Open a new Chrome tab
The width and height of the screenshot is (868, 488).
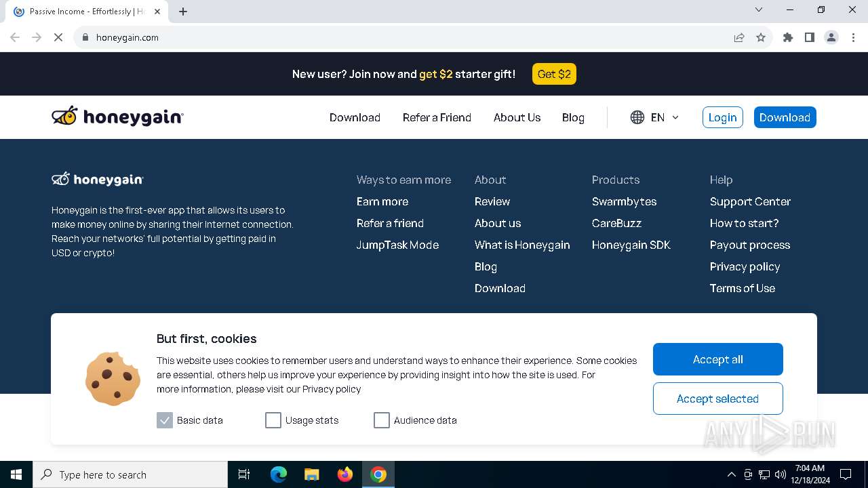(183, 12)
